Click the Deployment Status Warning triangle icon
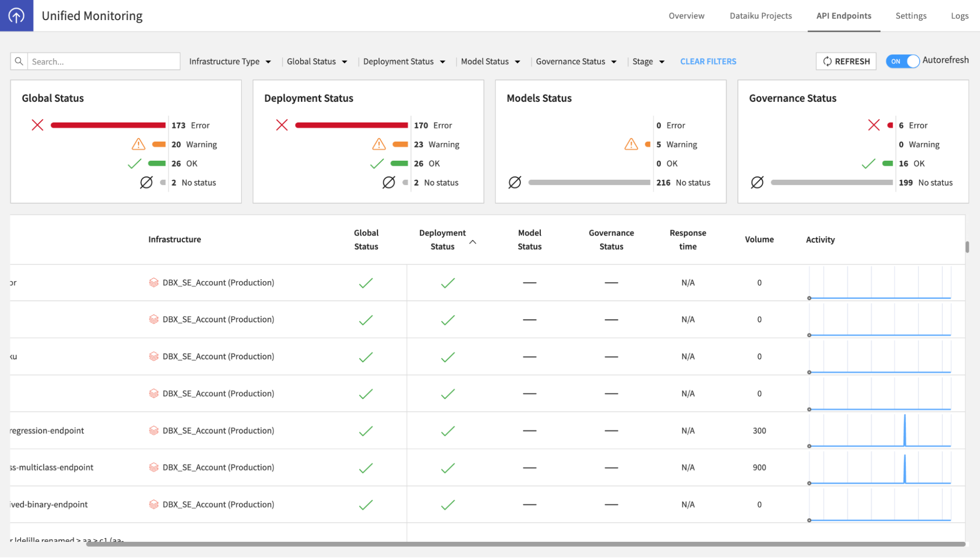980x558 pixels. (x=379, y=144)
